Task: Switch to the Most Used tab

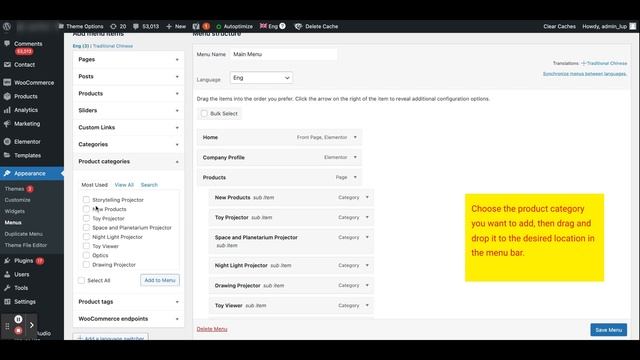Action: coord(94,185)
